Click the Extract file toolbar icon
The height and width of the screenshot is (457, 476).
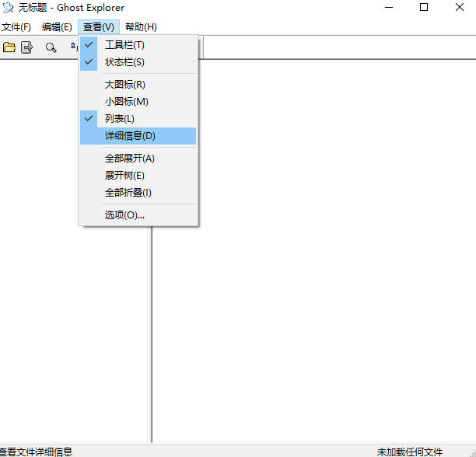pos(27,47)
